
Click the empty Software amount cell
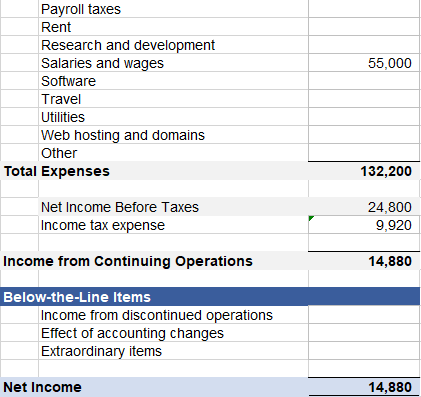tap(364, 81)
